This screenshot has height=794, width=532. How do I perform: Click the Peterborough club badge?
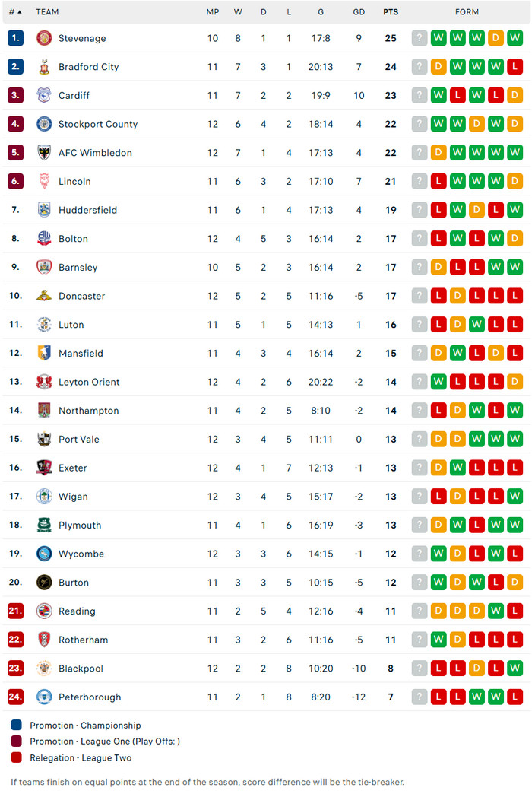point(44,697)
